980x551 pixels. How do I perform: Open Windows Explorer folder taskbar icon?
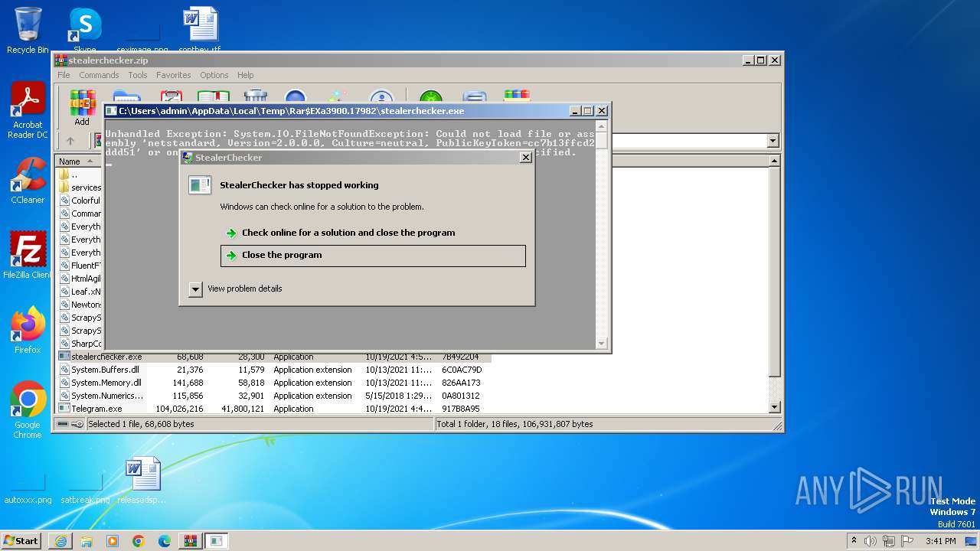click(87, 541)
